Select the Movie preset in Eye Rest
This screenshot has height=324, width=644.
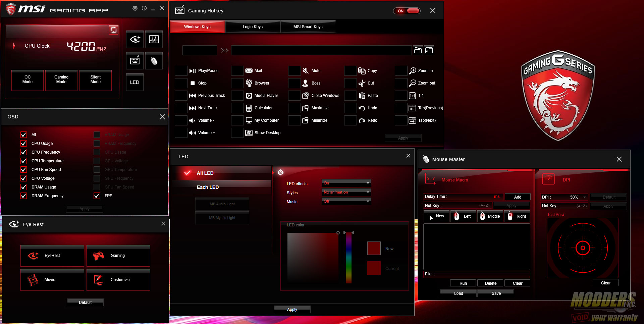[x=52, y=280]
